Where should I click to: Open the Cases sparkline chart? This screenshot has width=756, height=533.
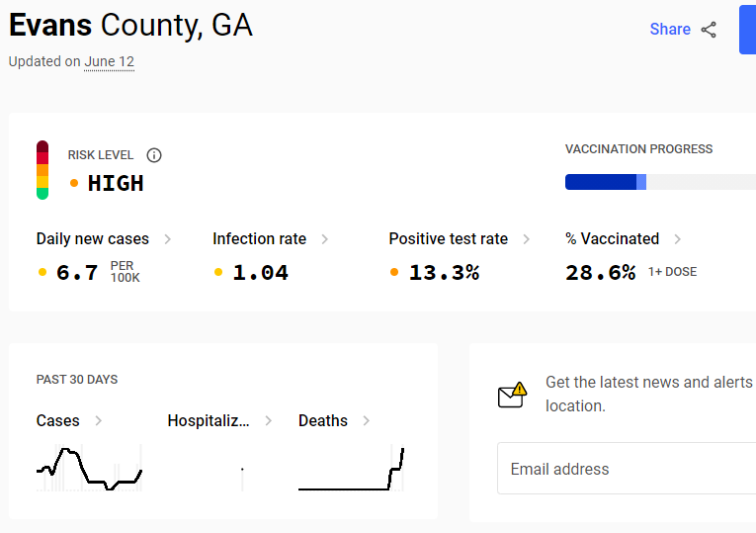pos(89,468)
